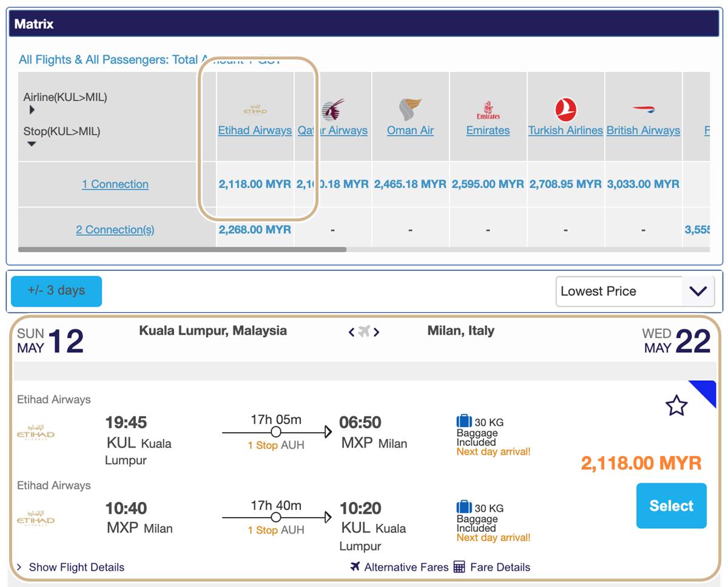
Task: Click the 1 Stop AUH label on the outbound flight
Action: [x=276, y=445]
